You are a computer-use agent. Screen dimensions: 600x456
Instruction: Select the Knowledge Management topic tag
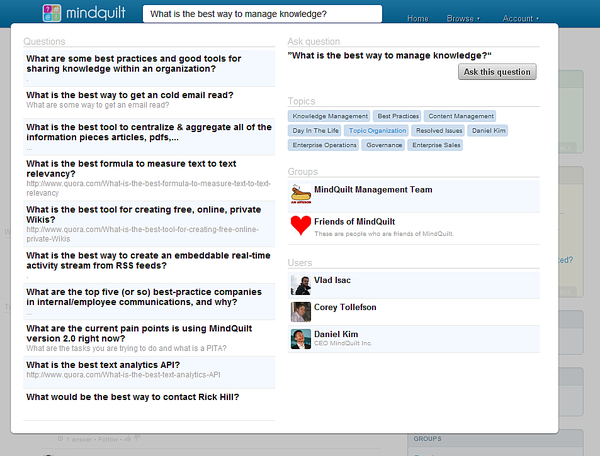click(329, 116)
